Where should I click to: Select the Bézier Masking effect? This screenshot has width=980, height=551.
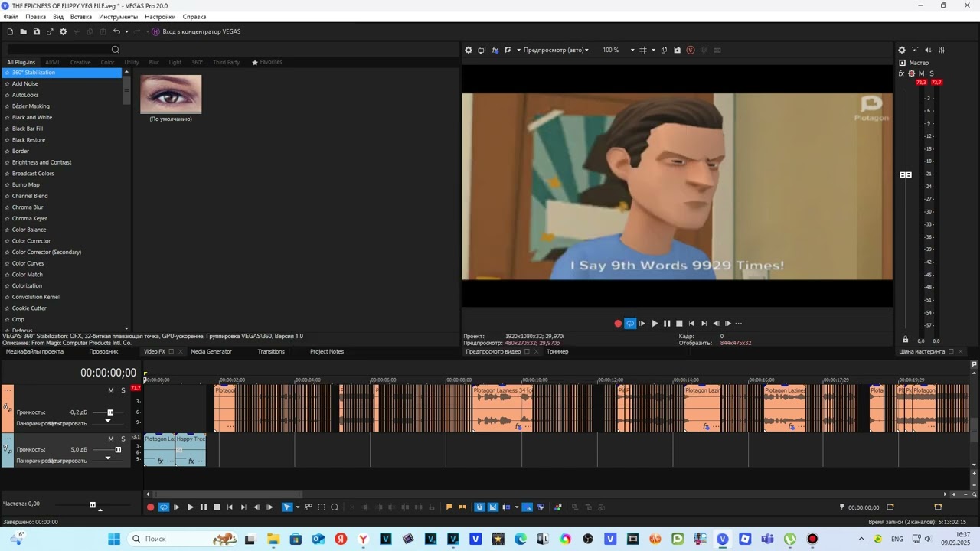[x=31, y=106]
